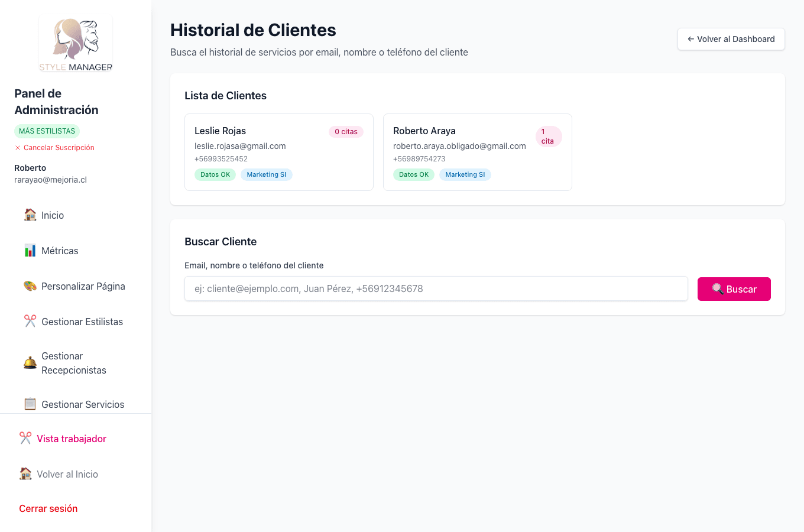Click the house icon for Volver al Inicio

point(25,473)
